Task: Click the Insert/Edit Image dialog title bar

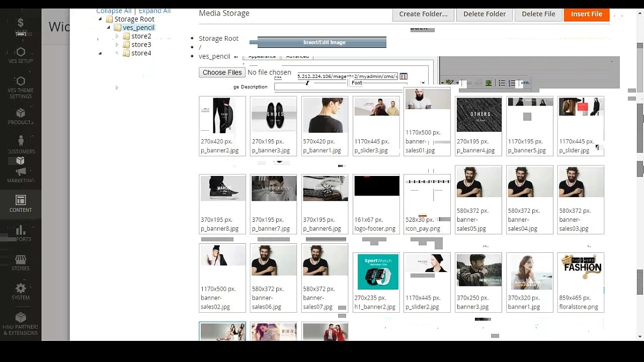Action: point(322,42)
